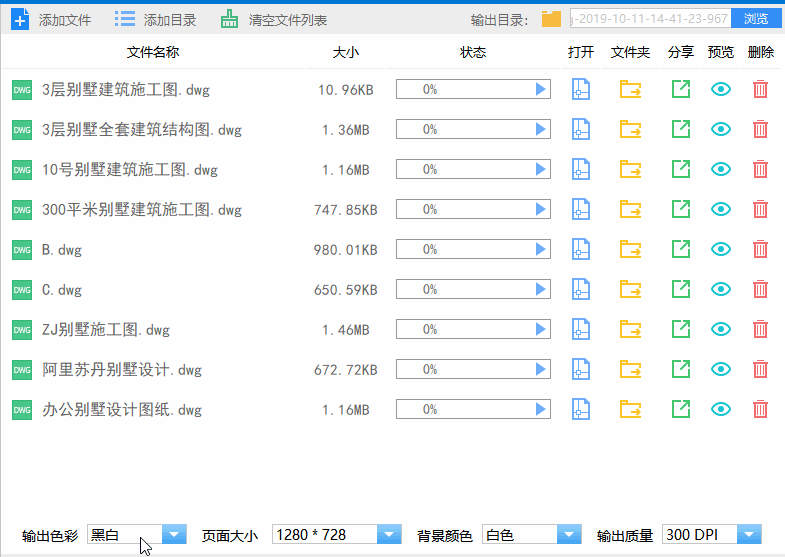This screenshot has height=557, width=785.
Task: Start conversion of ZJ别墅施工图.dwg via play arrow
Action: click(x=540, y=330)
